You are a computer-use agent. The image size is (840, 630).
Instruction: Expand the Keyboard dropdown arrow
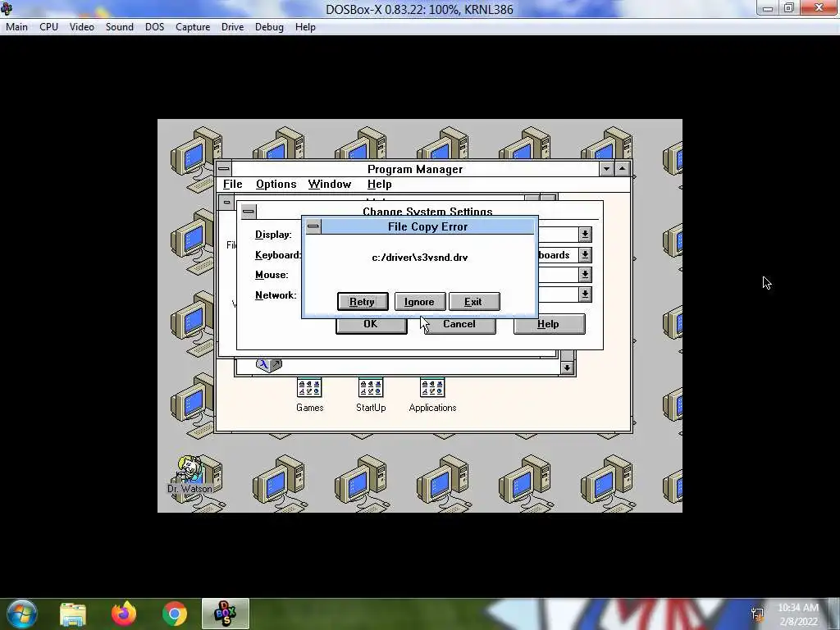pyautogui.click(x=585, y=254)
